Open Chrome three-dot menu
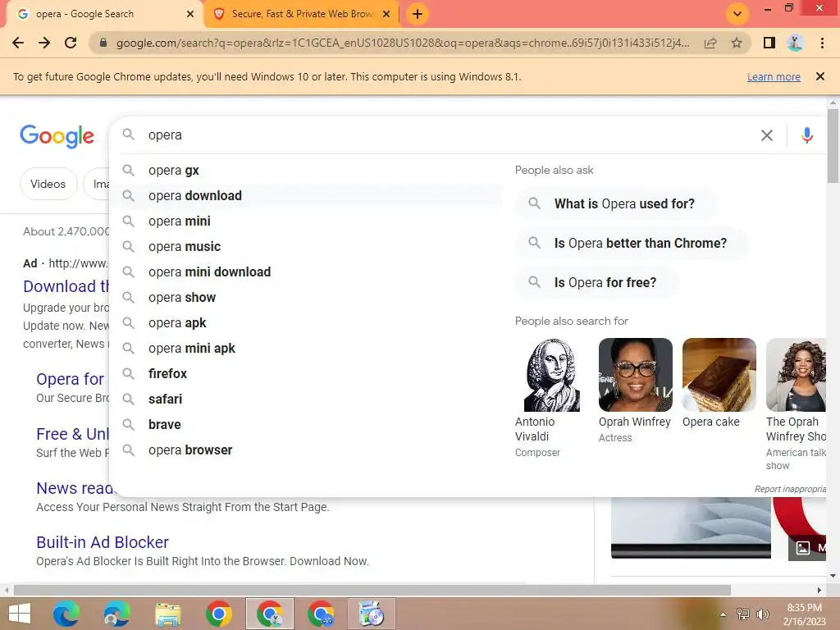The image size is (840, 630). click(822, 43)
